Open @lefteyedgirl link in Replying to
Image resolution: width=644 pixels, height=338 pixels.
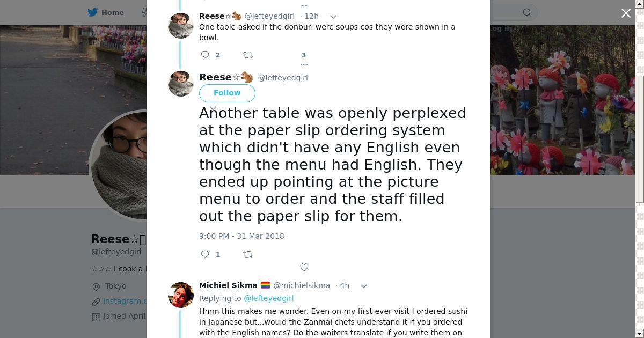[268, 298]
